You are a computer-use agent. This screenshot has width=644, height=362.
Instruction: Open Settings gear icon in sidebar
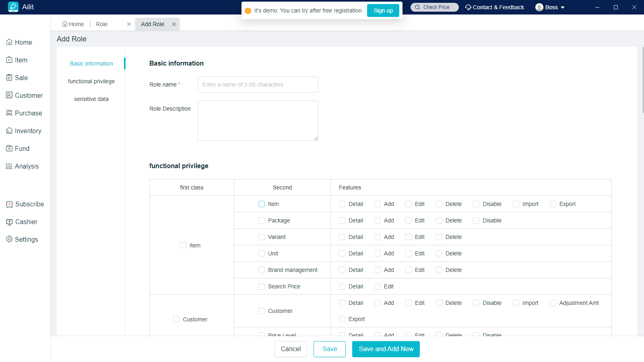(9, 239)
